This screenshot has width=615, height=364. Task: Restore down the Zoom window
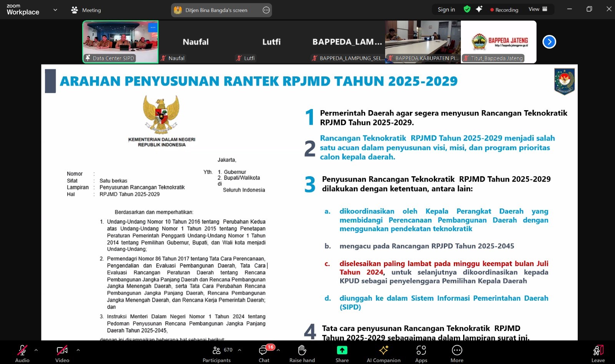[589, 9]
